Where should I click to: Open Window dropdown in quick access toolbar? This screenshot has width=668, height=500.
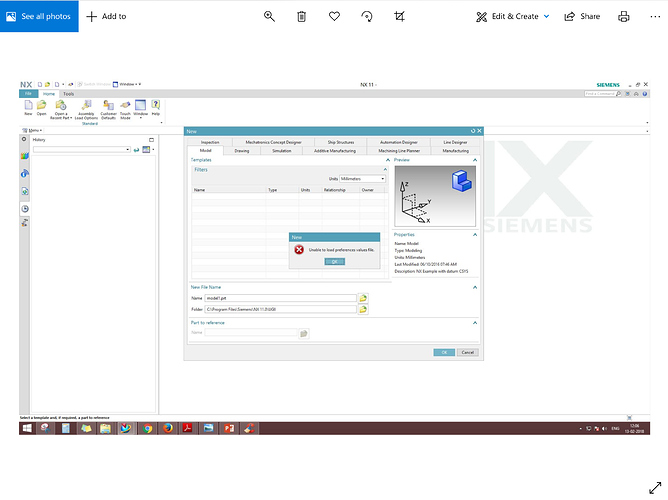point(127,84)
